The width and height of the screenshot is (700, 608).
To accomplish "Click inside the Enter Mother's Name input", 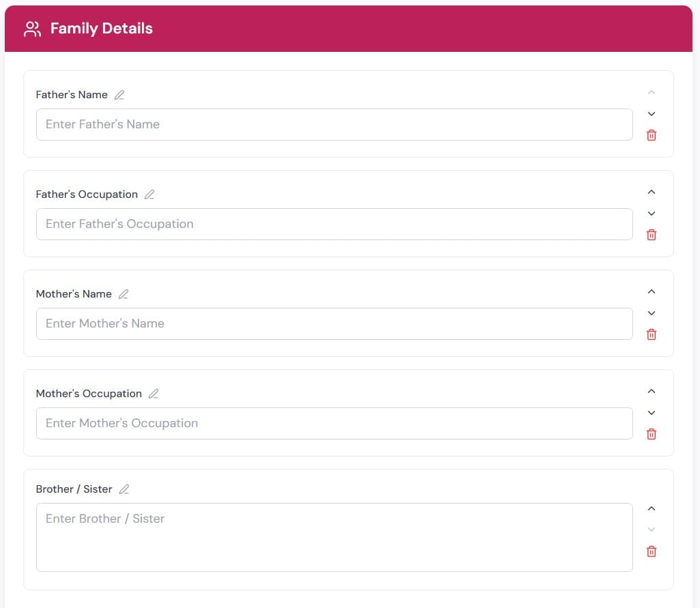I will pos(334,323).
